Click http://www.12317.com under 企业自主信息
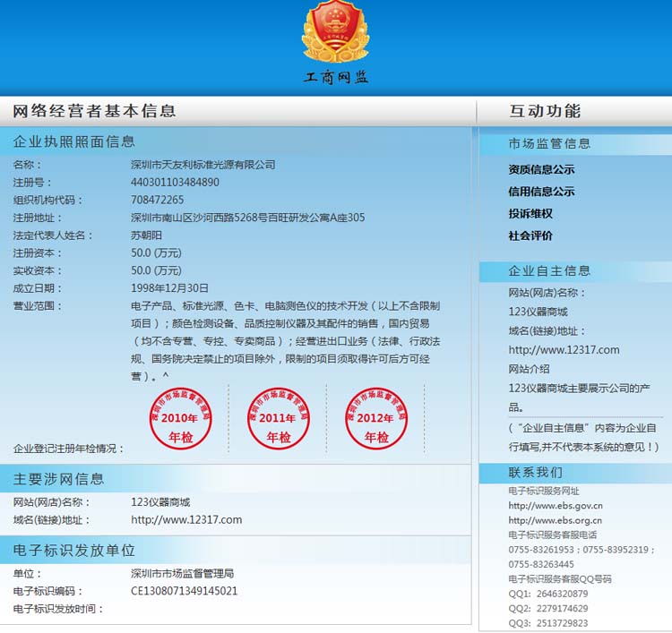Screen dimensions: 672x633 coord(564,350)
